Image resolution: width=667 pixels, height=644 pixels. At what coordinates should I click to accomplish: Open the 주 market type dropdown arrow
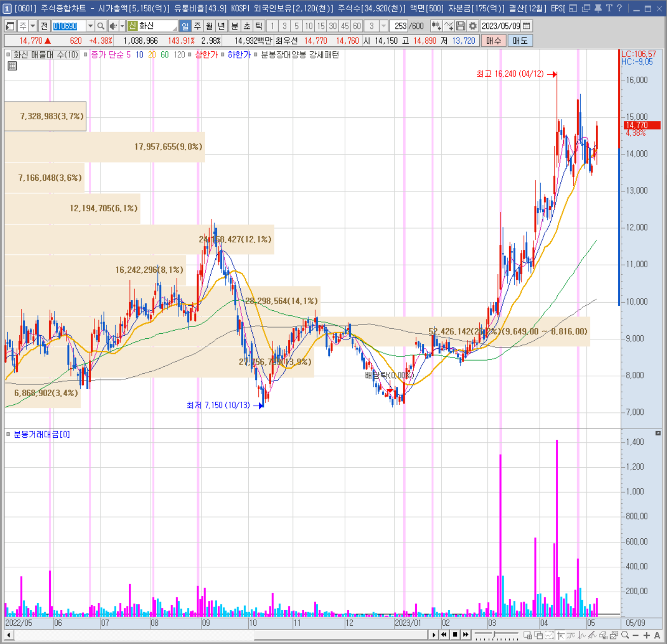coord(32,26)
